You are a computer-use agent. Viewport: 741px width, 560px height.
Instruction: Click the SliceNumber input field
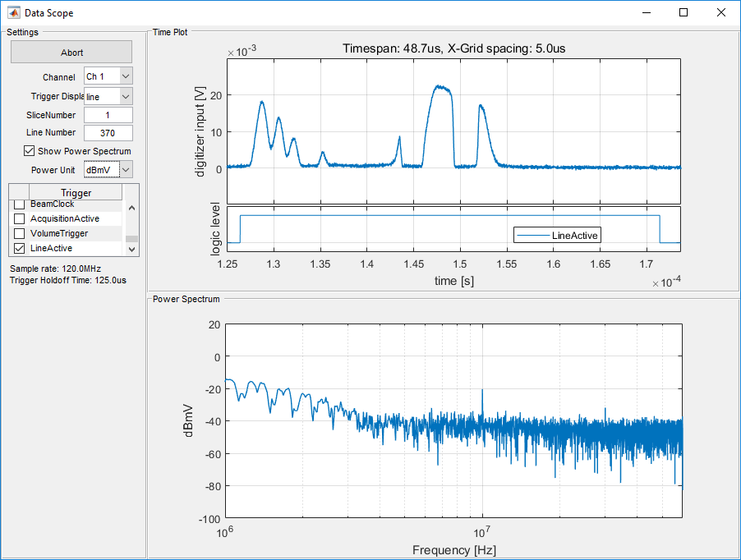click(x=108, y=115)
